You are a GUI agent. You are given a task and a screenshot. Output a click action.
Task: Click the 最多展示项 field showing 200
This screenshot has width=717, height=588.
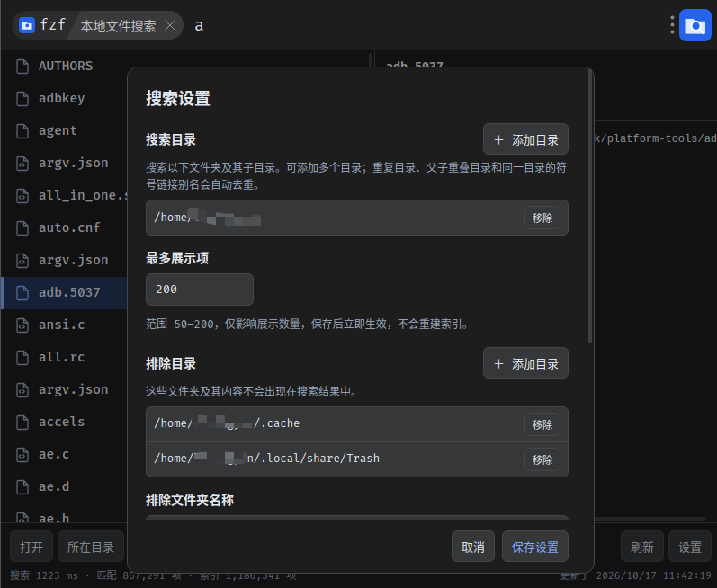coord(200,290)
